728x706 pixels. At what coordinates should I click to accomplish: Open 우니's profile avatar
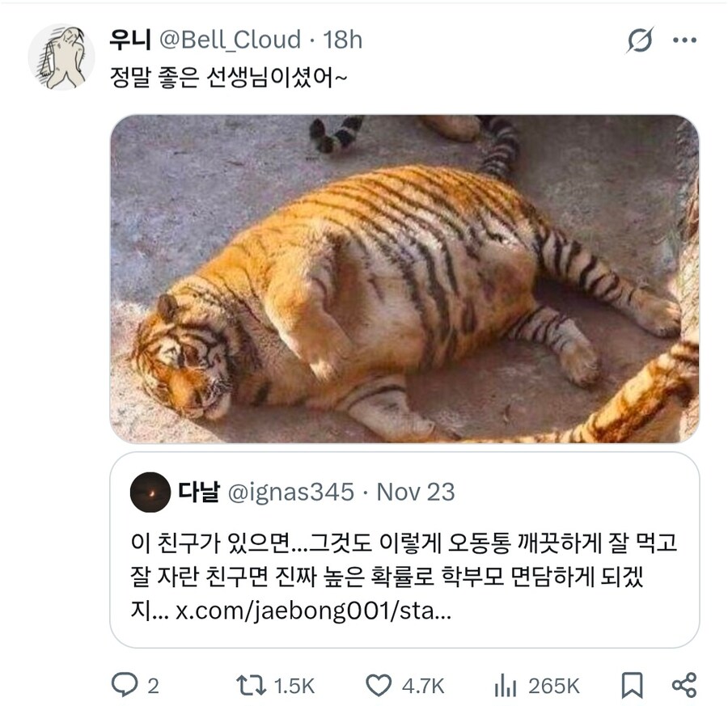click(x=61, y=56)
